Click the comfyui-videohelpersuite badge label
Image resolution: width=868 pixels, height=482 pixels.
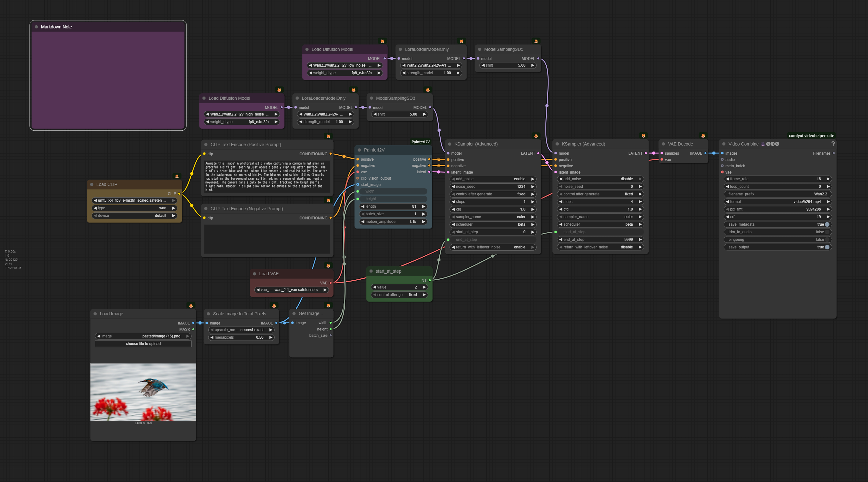tap(811, 136)
